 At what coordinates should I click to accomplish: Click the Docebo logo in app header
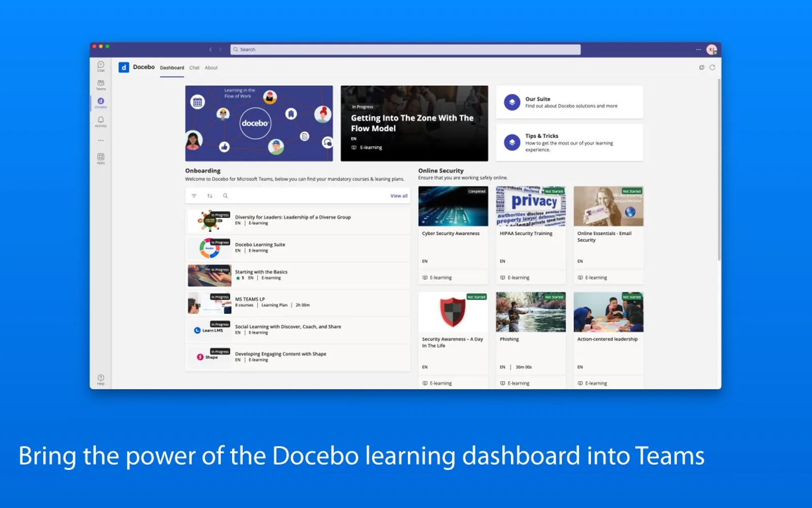tap(124, 67)
